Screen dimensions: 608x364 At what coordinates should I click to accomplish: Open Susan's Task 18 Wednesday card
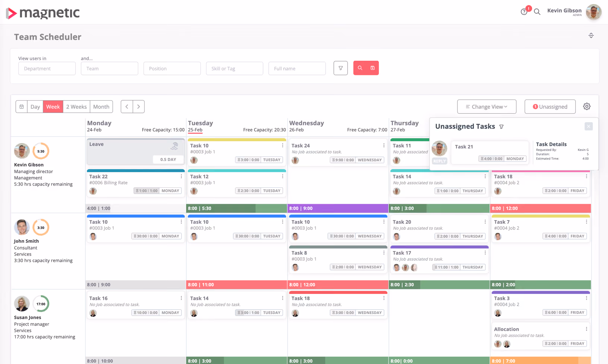click(x=338, y=305)
